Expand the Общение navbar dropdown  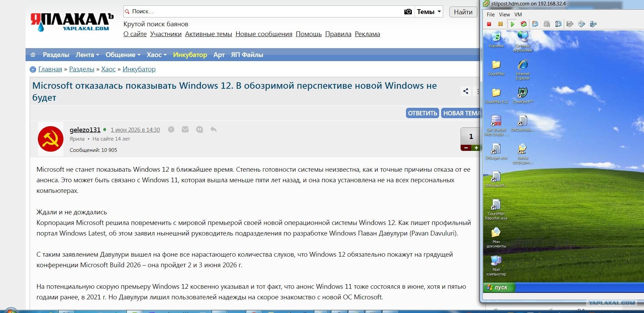[x=123, y=55]
